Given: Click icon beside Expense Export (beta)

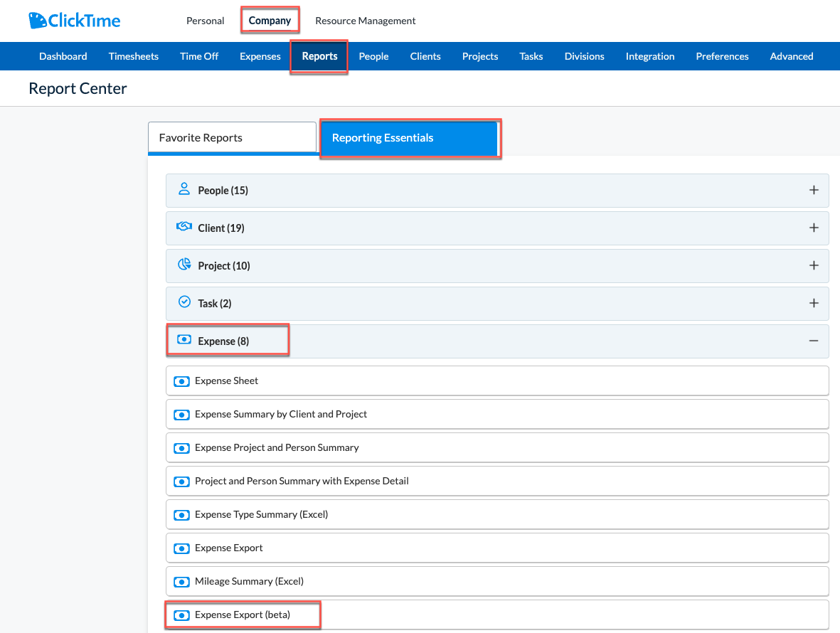Looking at the screenshot, I should [x=181, y=615].
